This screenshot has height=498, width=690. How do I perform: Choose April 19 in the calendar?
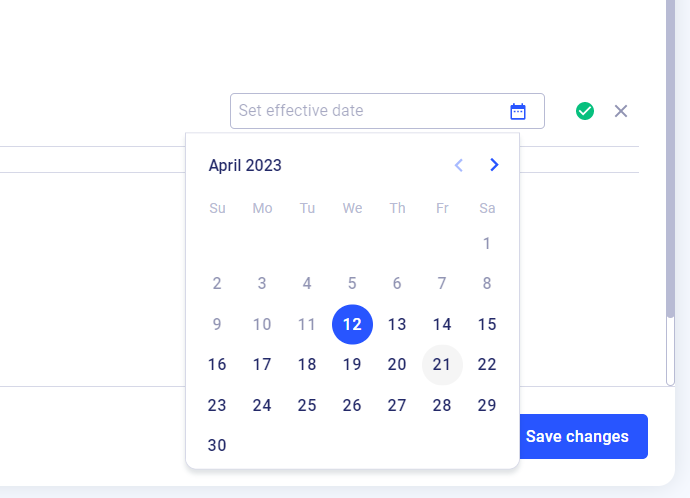pyautogui.click(x=352, y=365)
